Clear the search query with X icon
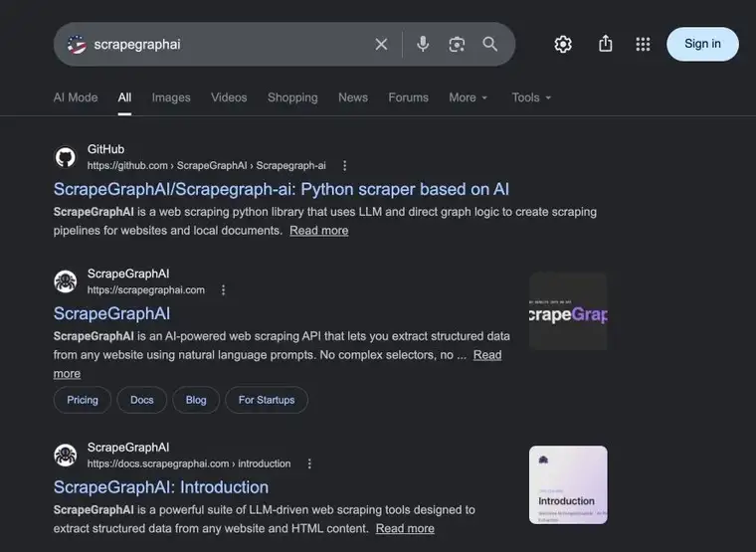 [381, 45]
